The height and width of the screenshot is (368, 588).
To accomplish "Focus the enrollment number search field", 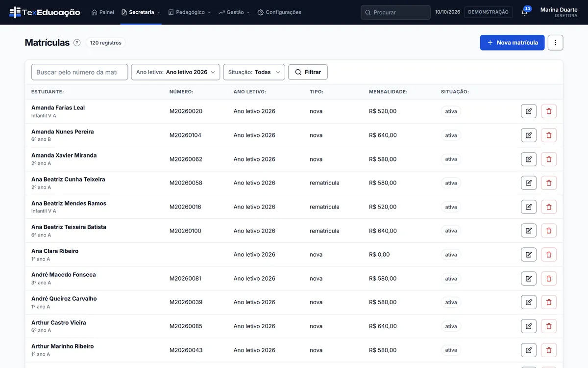I will pos(79,72).
